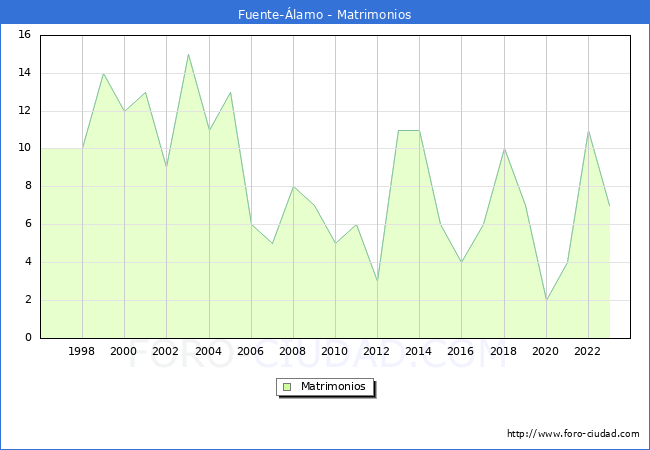Click the 0 label on y-axis
Image resolution: width=650 pixels, height=450 pixels.
point(27,338)
